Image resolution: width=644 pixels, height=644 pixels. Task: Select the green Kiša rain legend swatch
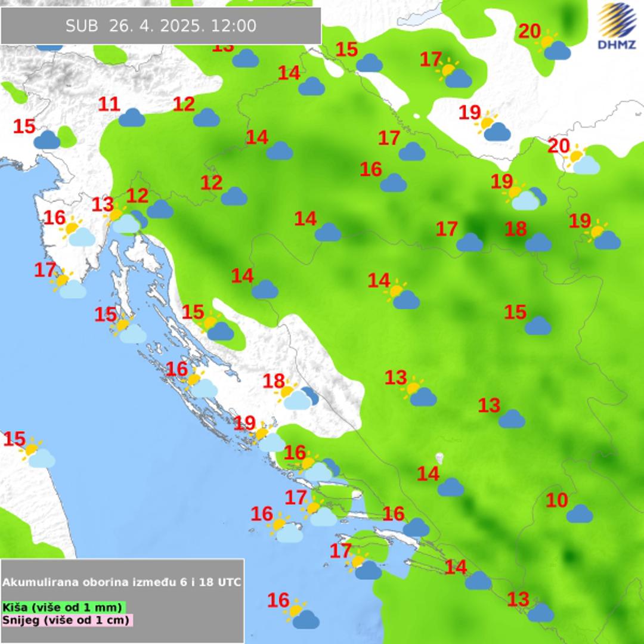(x=64, y=607)
